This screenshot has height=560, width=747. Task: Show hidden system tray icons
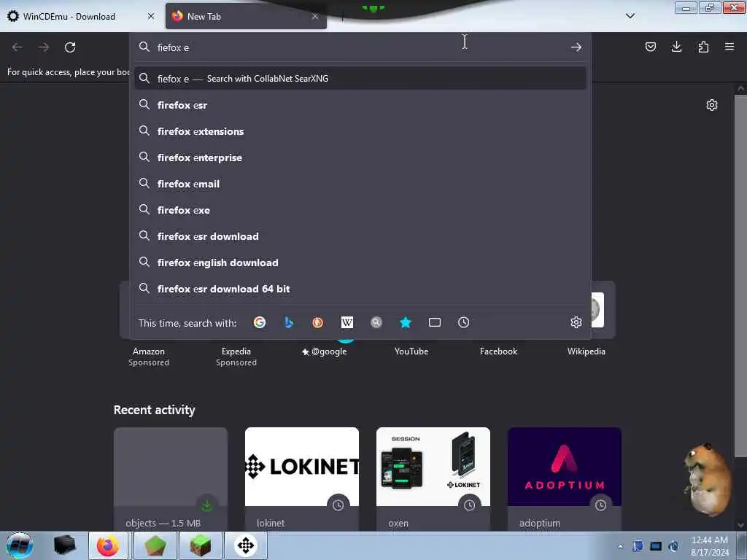click(x=620, y=546)
